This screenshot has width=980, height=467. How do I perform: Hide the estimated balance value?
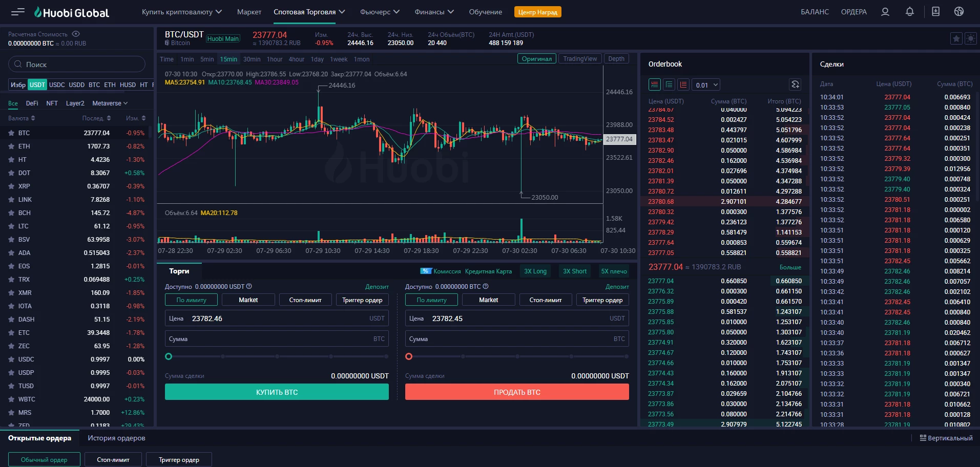(76, 34)
